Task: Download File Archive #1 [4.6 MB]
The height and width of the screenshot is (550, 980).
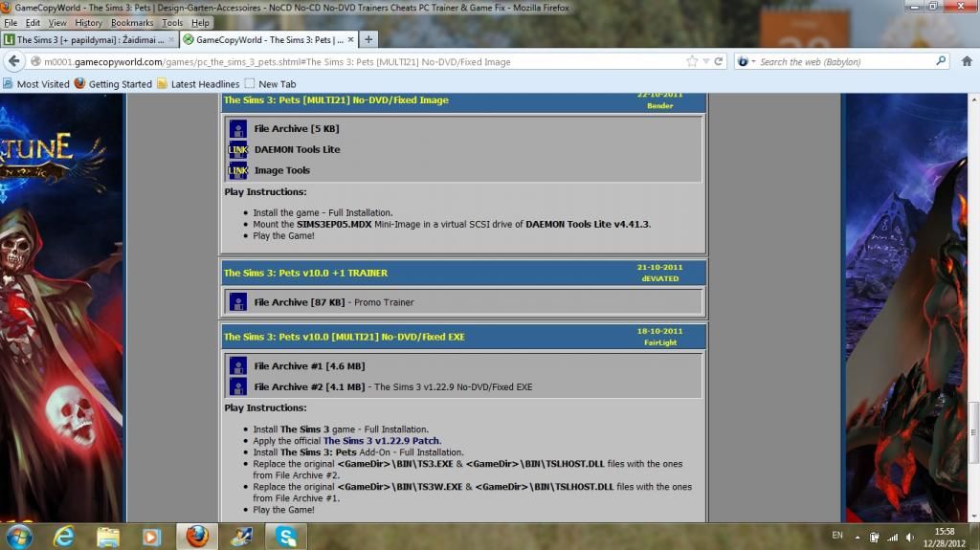Action: (x=309, y=366)
